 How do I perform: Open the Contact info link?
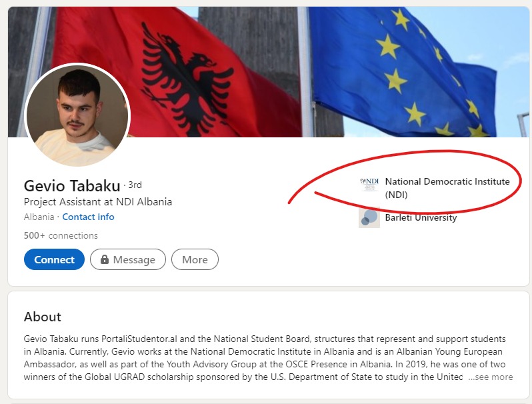point(88,217)
